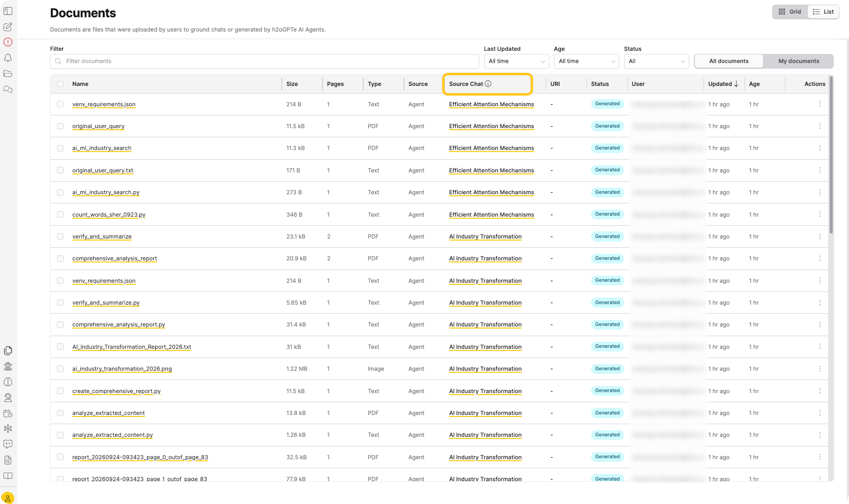849x504 pixels.
Task: Open the scheduled jobs calendar-clock icon
Action: (8, 413)
